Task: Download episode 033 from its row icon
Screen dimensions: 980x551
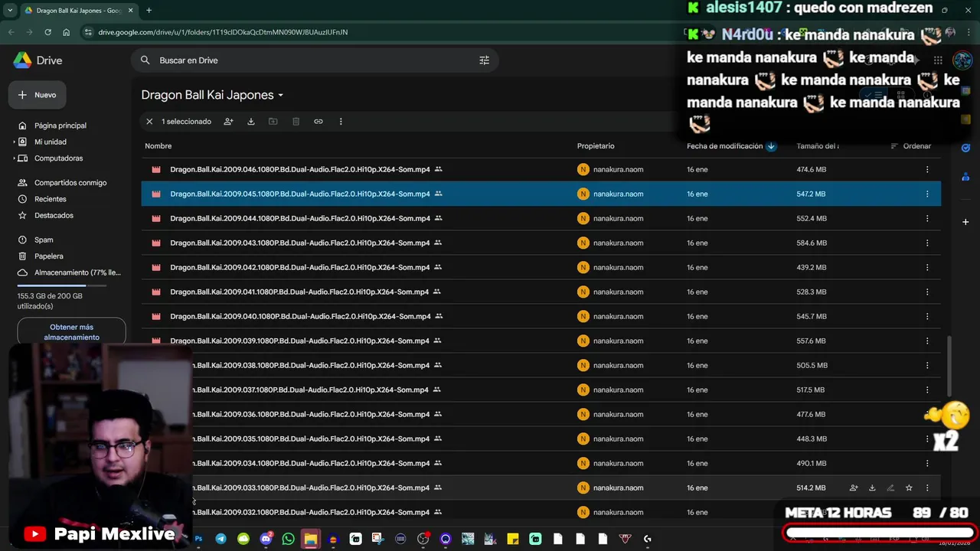Action: tap(872, 487)
